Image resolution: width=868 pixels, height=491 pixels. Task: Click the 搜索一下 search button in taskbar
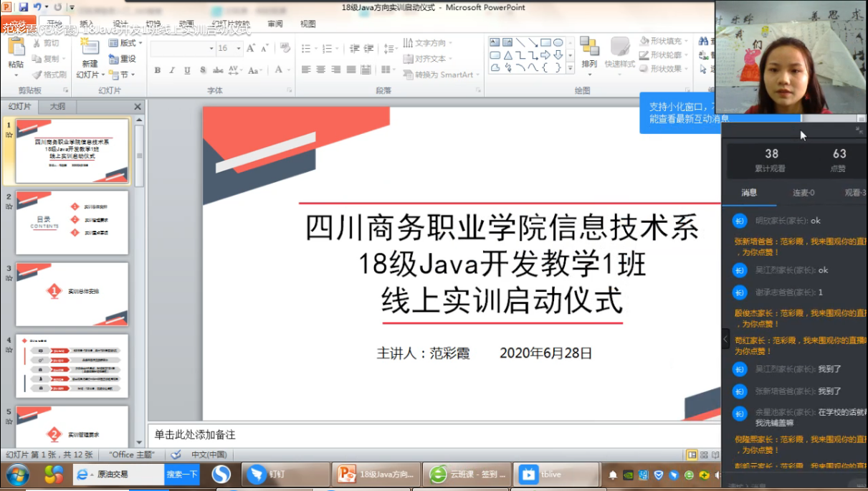pos(181,475)
